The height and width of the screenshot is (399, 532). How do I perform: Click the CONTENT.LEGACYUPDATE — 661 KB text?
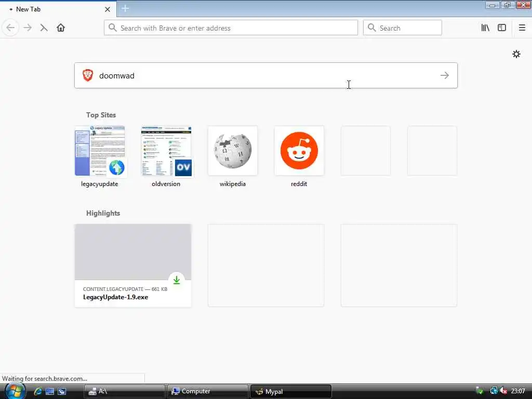click(125, 289)
